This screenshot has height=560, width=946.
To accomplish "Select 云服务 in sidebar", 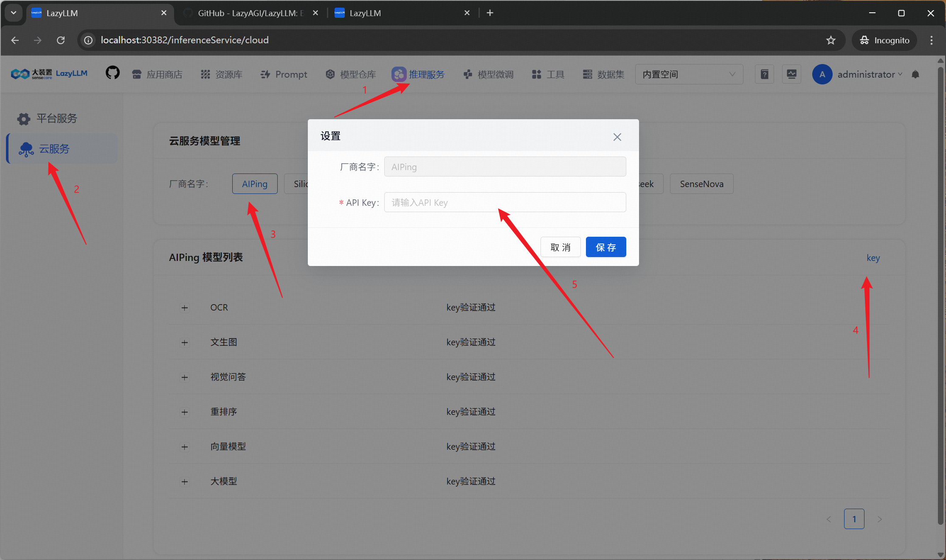I will [54, 149].
